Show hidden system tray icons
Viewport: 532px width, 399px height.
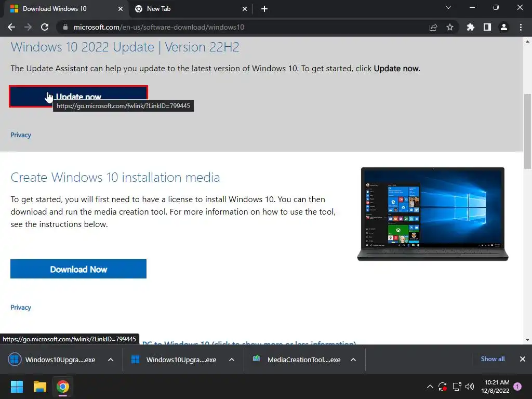tap(430, 387)
